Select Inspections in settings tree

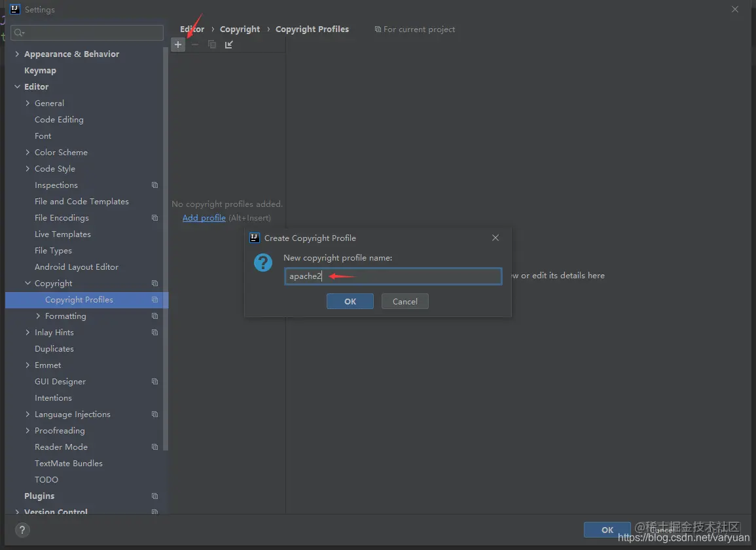(x=56, y=185)
